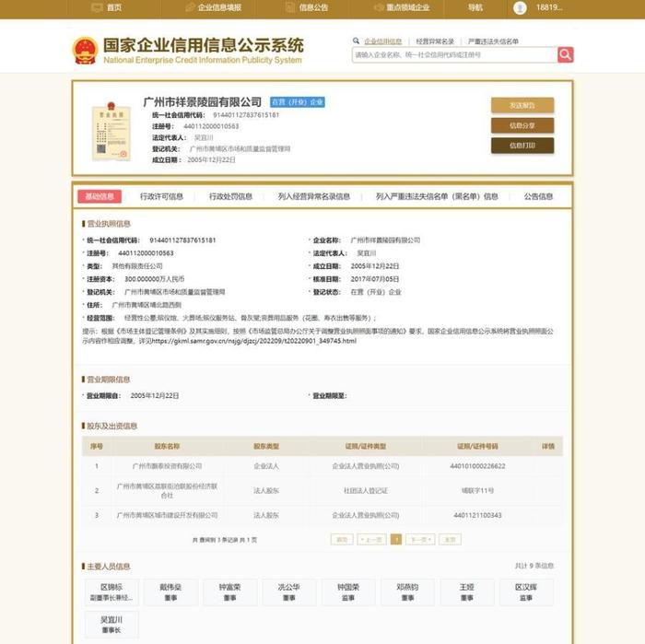Click the gkml.samr.gov.cn notice URL
Screen dimensions: 645x644
pos(254,341)
